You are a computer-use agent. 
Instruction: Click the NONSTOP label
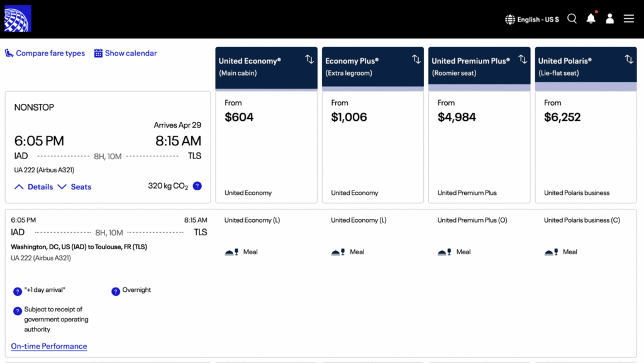[34, 108]
